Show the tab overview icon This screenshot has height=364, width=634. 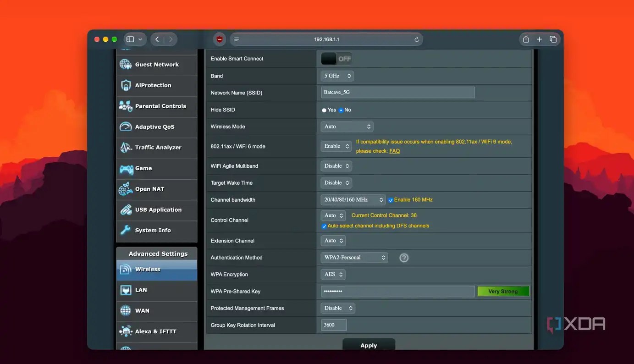553,39
